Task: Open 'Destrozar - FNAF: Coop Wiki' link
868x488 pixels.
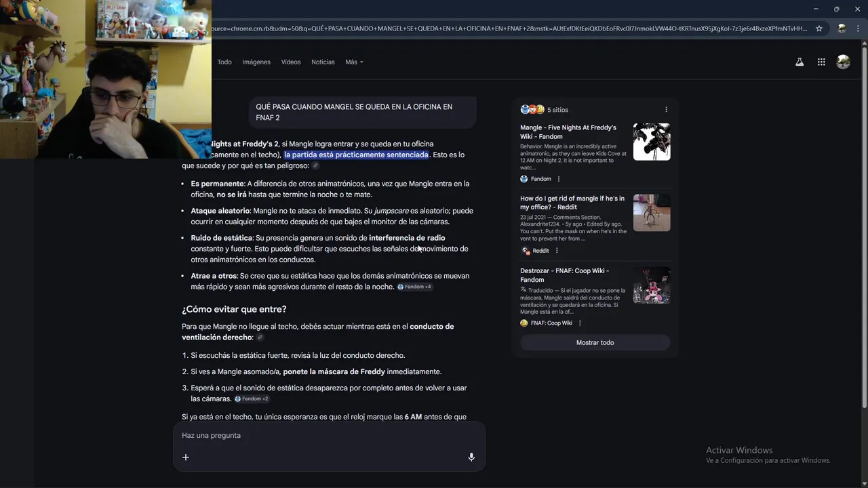Action: pos(564,275)
